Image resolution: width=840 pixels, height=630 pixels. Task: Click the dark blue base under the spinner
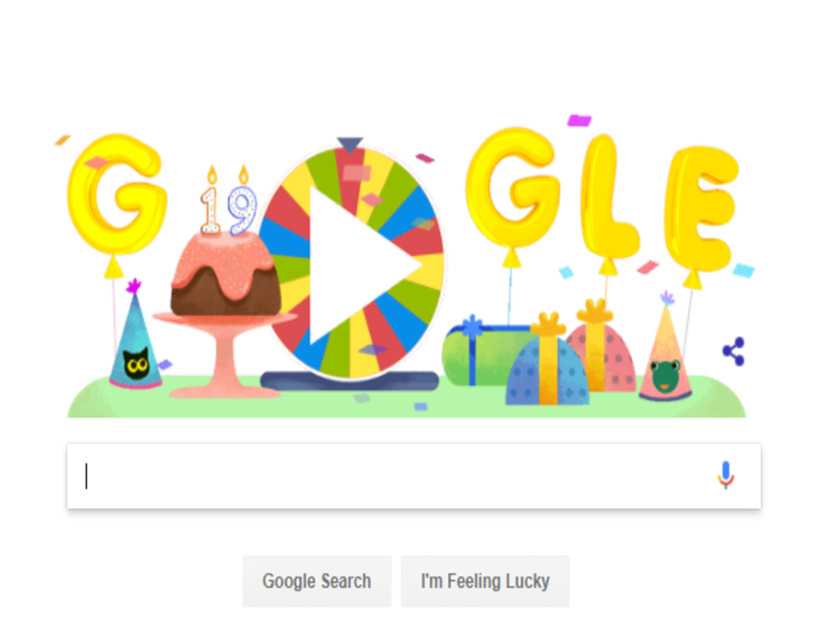349,381
